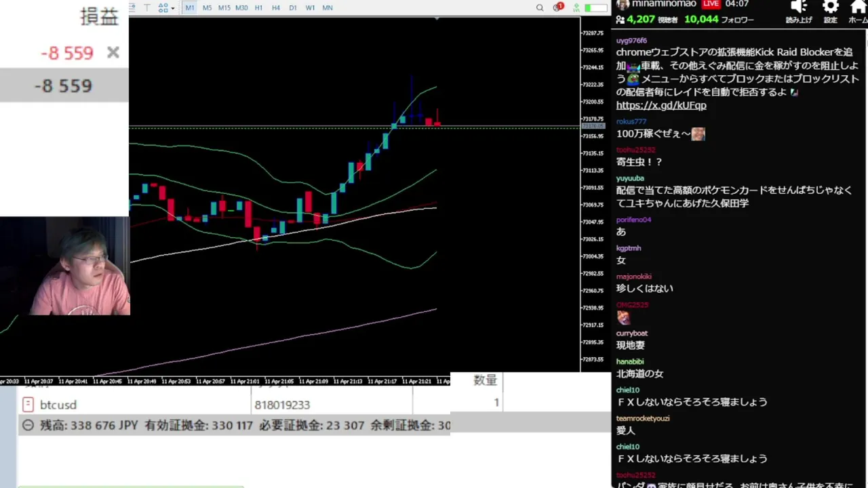Screen dimensions: 868x488
Task: Click the minaminomao channel name
Action: click(664, 4)
